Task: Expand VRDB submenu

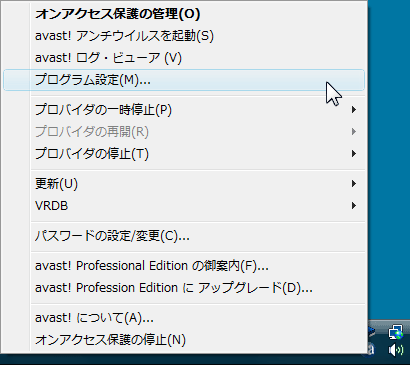Action: 184,206
